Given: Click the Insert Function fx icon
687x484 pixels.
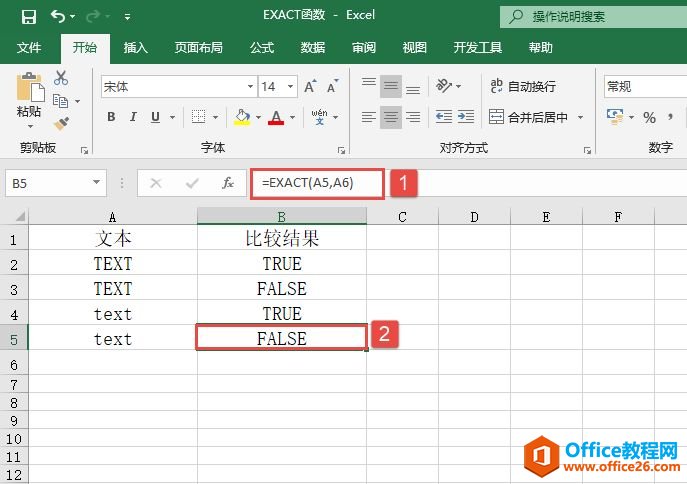Looking at the screenshot, I should (228, 183).
